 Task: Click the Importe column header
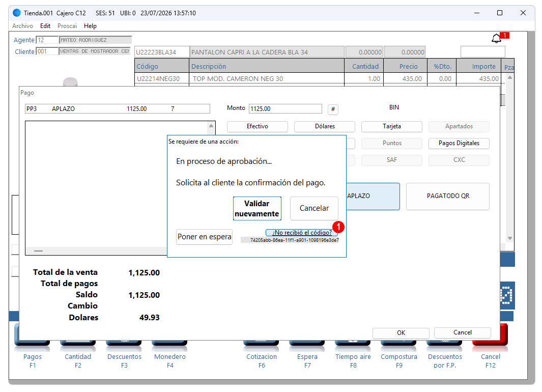tap(479, 66)
